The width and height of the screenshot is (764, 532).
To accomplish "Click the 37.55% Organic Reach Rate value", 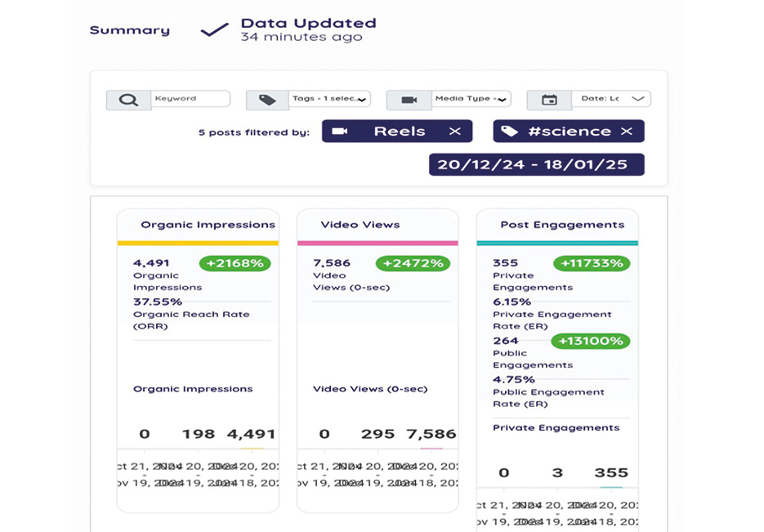I will click(158, 302).
